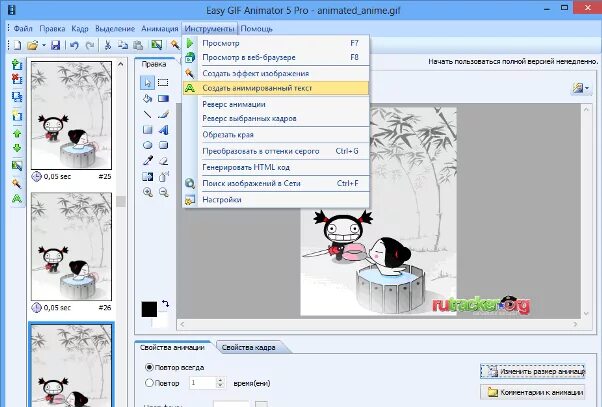Move frame down with green arrow

pyautogui.click(x=17, y=148)
